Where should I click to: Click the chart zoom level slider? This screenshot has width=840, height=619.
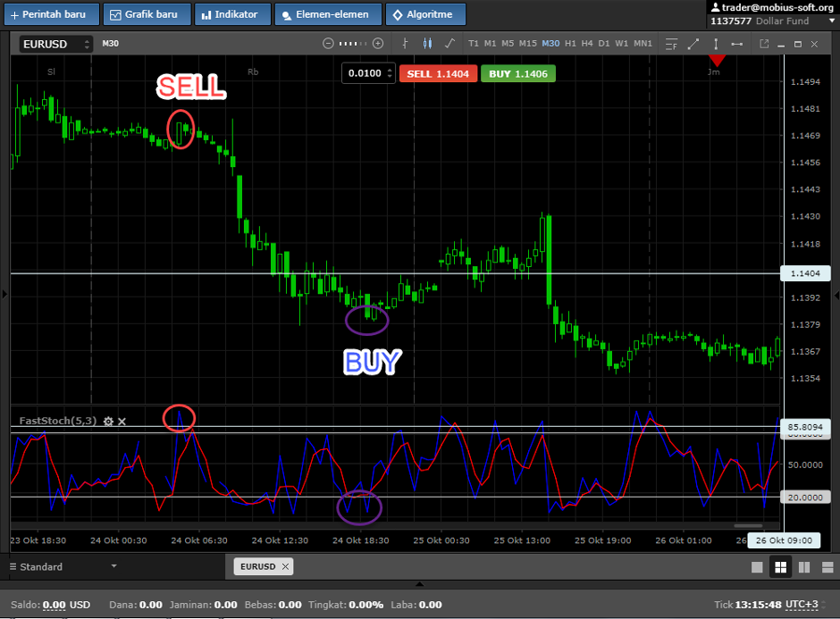353,44
